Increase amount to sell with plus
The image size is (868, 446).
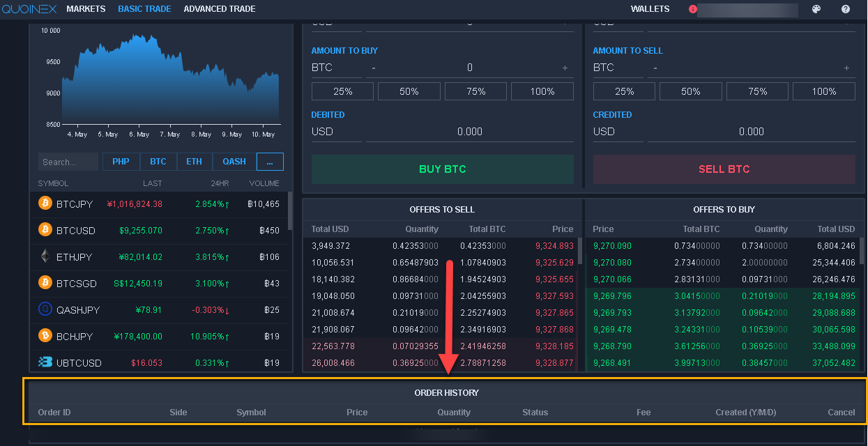(846, 68)
